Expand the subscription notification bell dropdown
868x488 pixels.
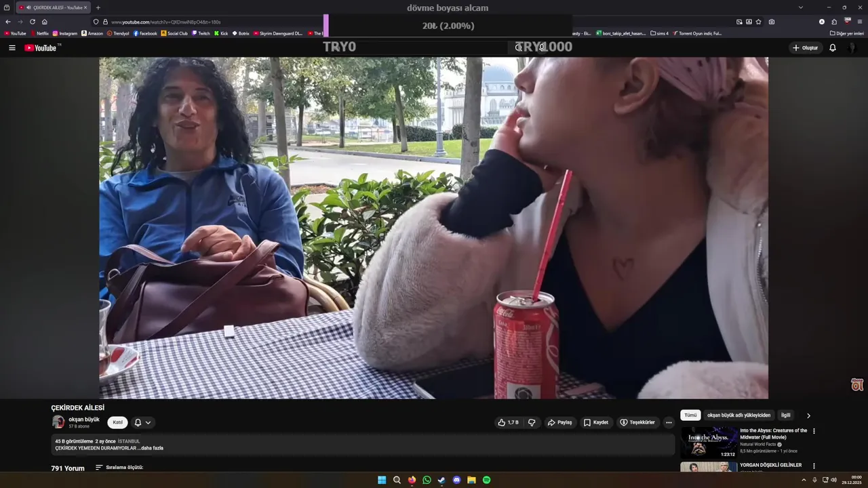(142, 422)
